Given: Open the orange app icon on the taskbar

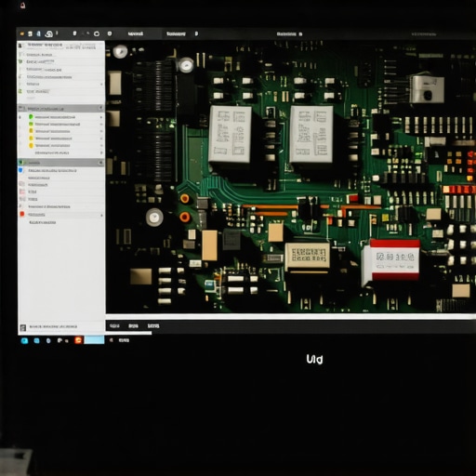Looking at the screenshot, I should (78, 340).
